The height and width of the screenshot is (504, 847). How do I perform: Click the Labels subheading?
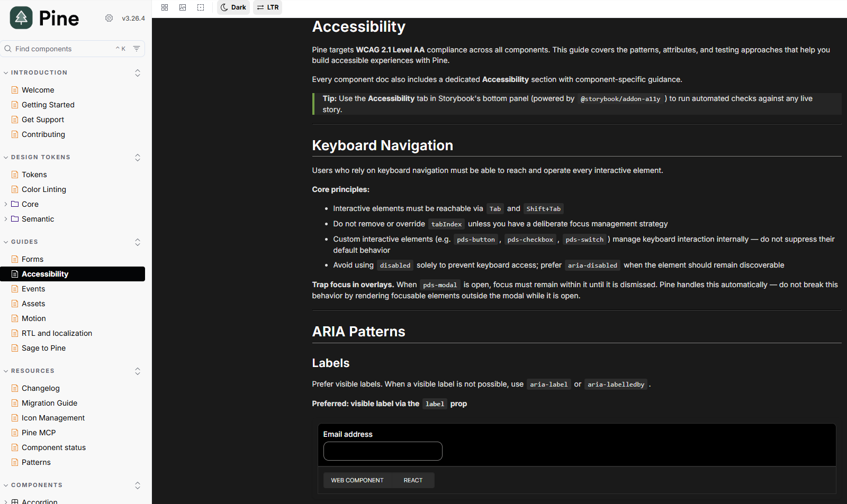pos(330,363)
